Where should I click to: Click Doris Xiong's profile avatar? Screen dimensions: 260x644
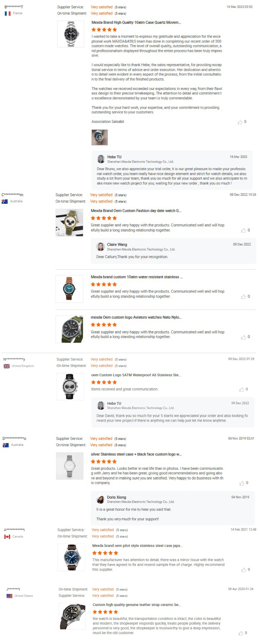[x=101, y=499]
